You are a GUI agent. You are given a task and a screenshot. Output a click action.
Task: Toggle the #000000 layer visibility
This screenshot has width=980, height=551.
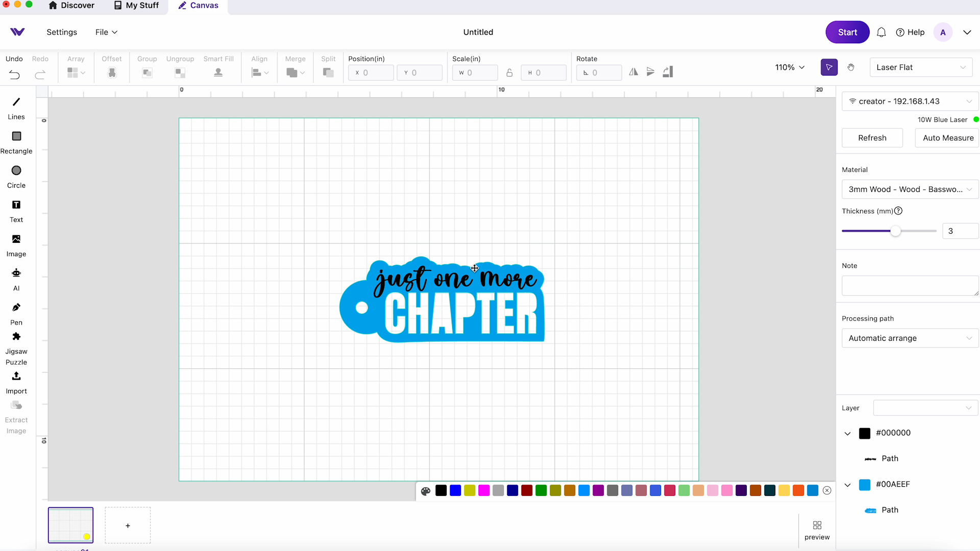point(865,433)
